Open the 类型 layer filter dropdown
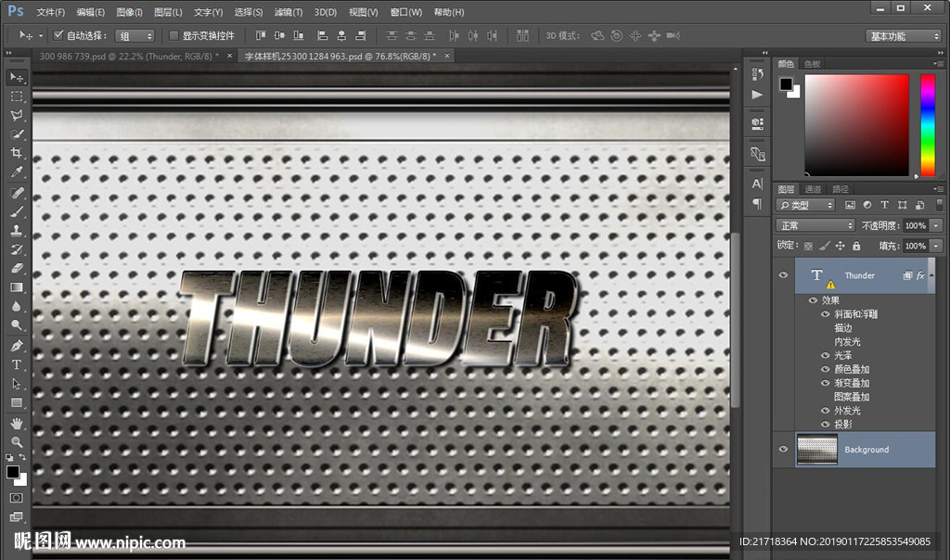The height and width of the screenshot is (560, 950). [x=806, y=205]
